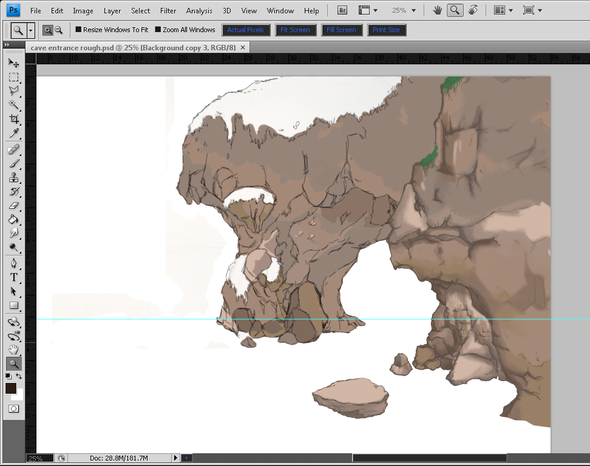Select the 3D Orbit camera tool
This screenshot has height=466, width=590.
click(14, 336)
